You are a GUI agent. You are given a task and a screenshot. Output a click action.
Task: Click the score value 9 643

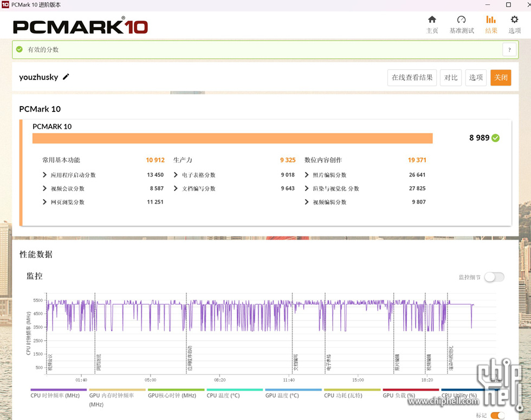pyautogui.click(x=288, y=188)
